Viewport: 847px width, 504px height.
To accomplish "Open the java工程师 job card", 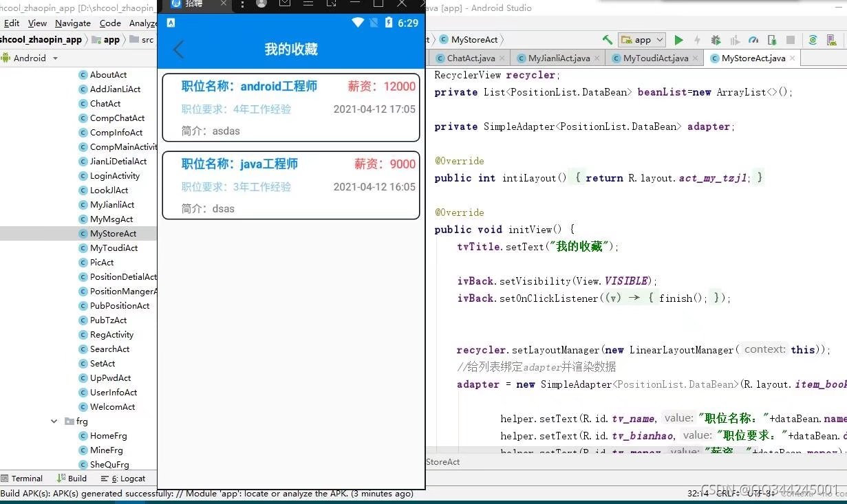I will coord(290,186).
